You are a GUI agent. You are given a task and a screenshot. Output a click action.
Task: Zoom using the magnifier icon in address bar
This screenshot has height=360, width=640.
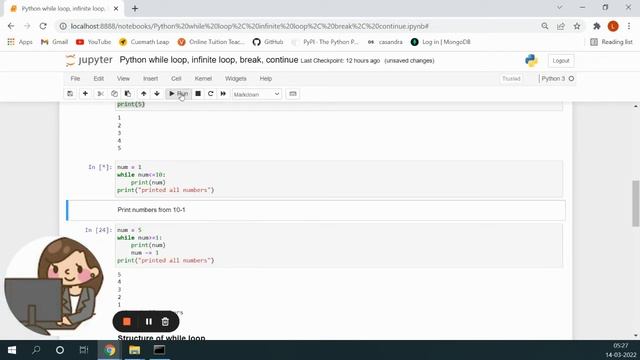pyautogui.click(x=544, y=26)
